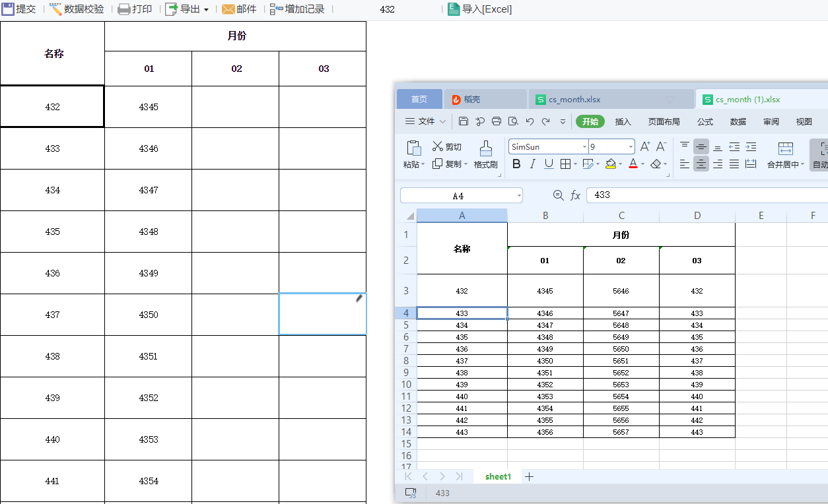Toggle align right
Image resolution: width=828 pixels, height=504 pixels.
tap(718, 164)
